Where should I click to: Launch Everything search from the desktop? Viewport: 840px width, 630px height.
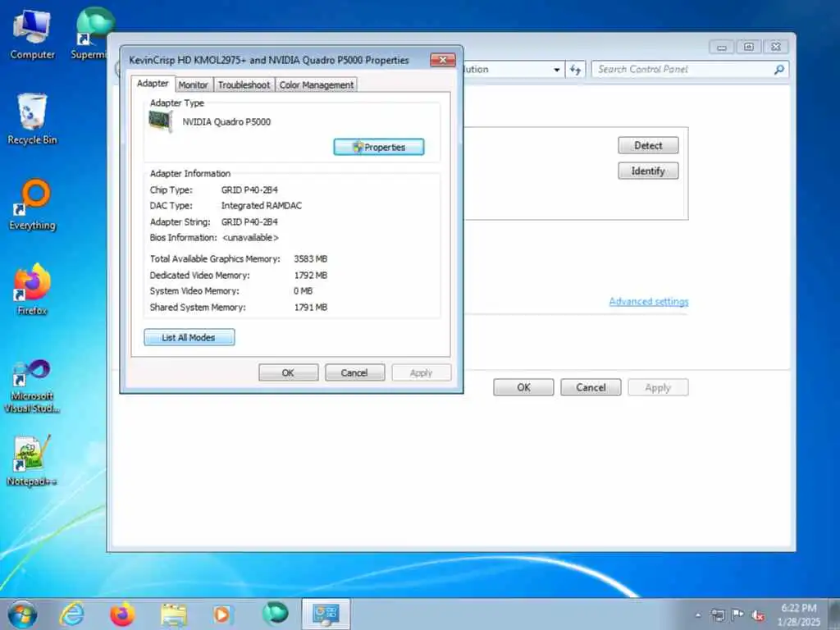32,204
